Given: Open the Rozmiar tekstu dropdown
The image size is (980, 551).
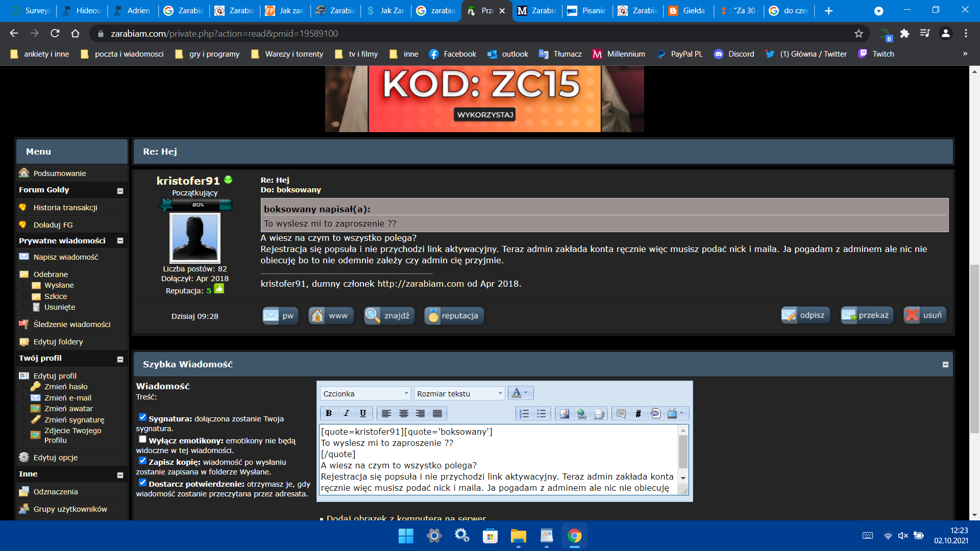Looking at the screenshot, I should pyautogui.click(x=459, y=393).
